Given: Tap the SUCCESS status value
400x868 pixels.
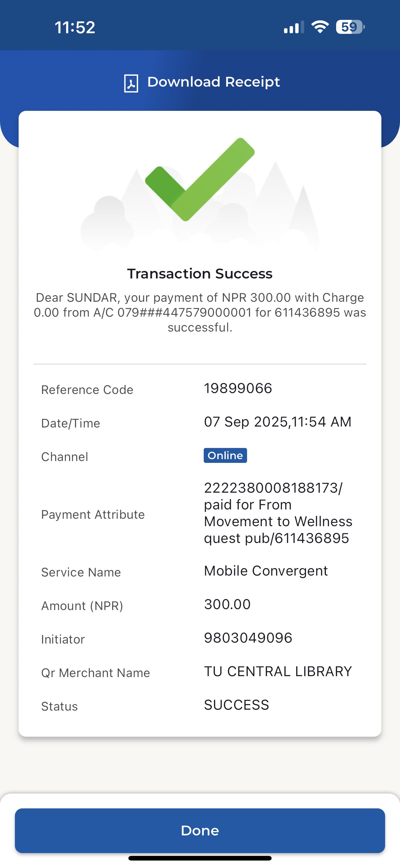Looking at the screenshot, I should pos(236,705).
